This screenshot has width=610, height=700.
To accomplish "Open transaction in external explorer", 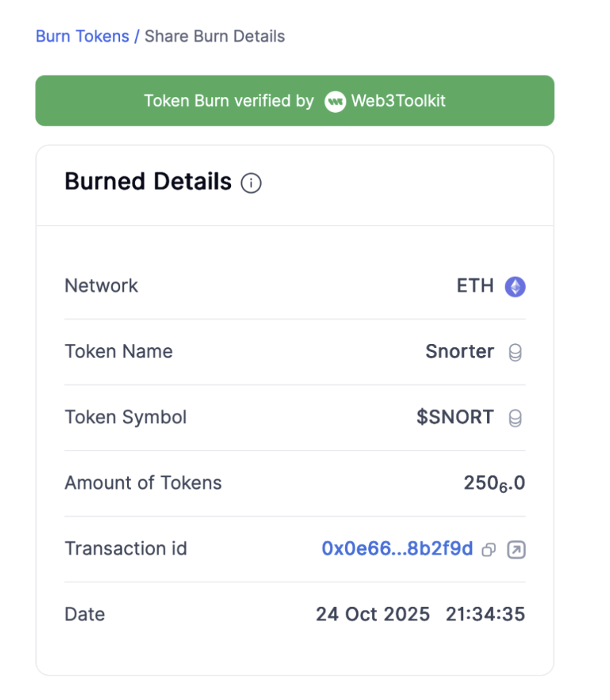I will click(516, 550).
